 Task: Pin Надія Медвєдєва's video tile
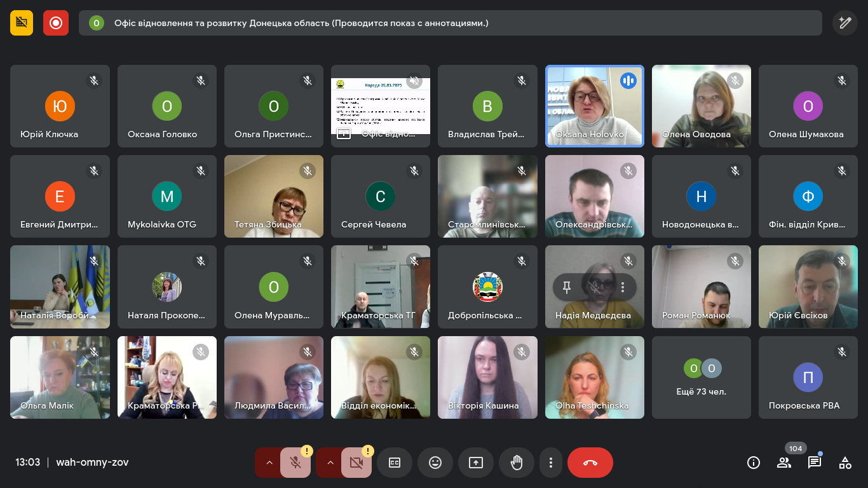pyautogui.click(x=567, y=287)
